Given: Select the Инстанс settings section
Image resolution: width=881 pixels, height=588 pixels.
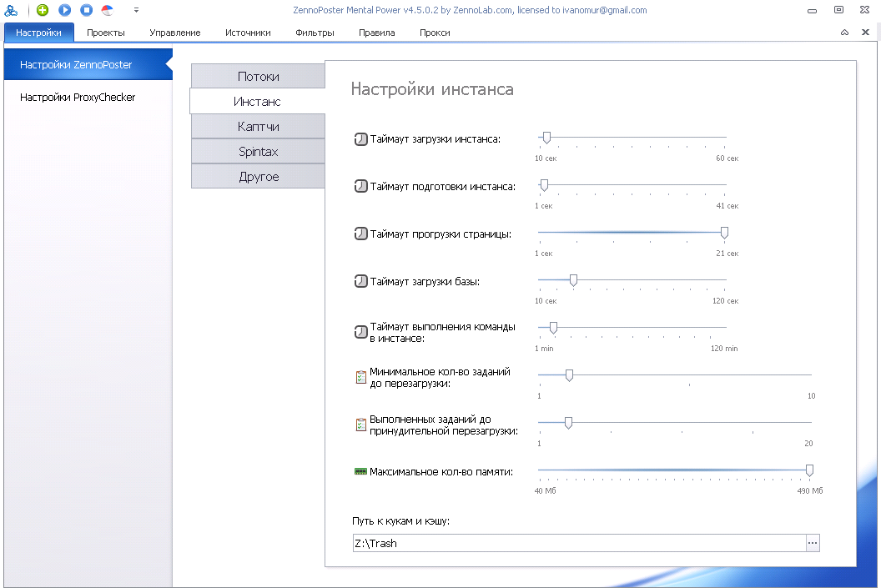Looking at the screenshot, I should (x=257, y=102).
